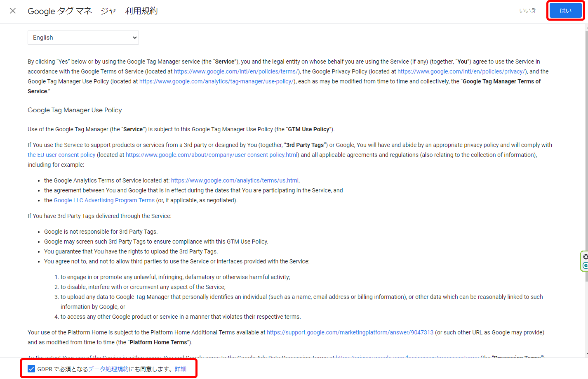Image resolution: width=588 pixels, height=379 pixels.
Task: Open the Google policies/privacy URL link
Action: (x=462, y=71)
